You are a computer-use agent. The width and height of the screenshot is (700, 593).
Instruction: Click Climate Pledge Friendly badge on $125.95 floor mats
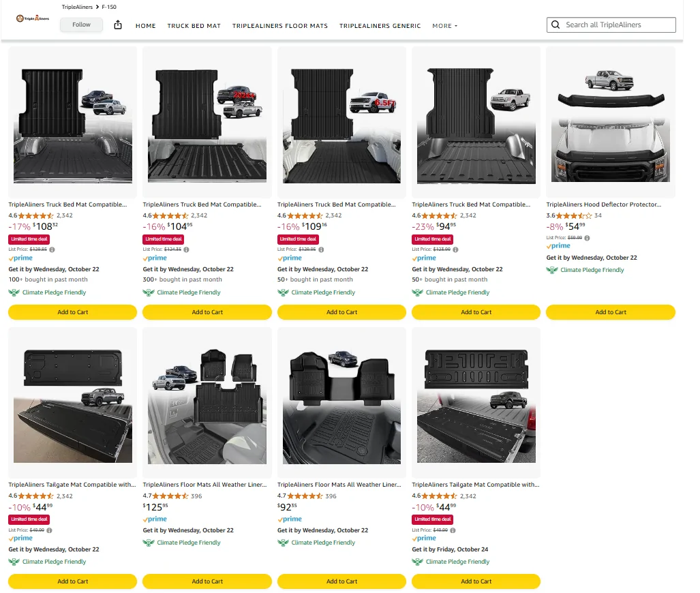182,543
